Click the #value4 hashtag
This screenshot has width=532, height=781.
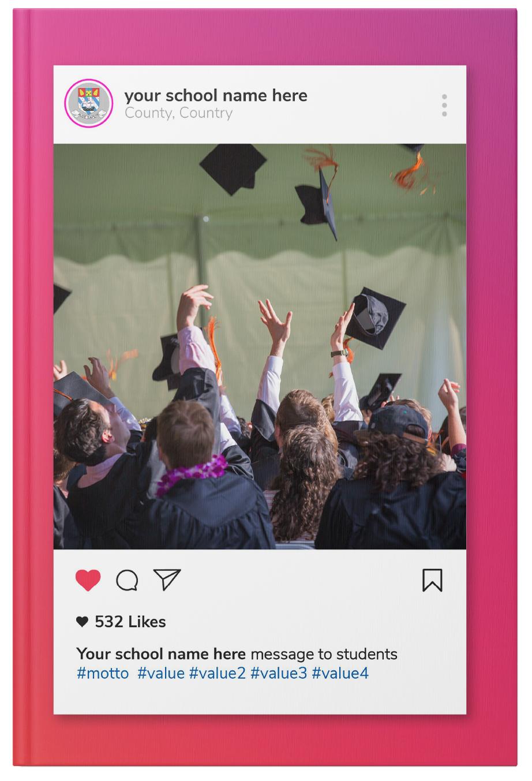coord(340,673)
